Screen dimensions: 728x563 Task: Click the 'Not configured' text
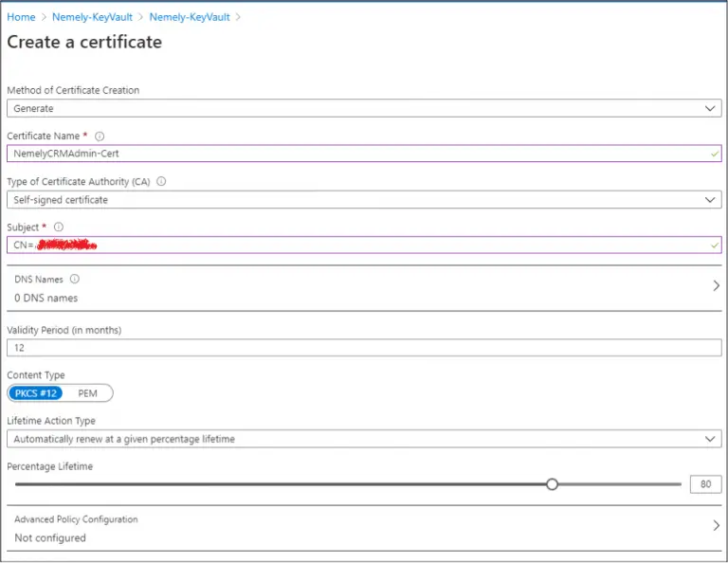tap(50, 538)
